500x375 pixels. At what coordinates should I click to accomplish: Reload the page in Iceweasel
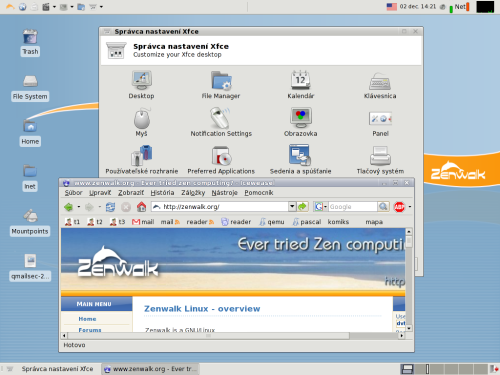click(x=110, y=207)
